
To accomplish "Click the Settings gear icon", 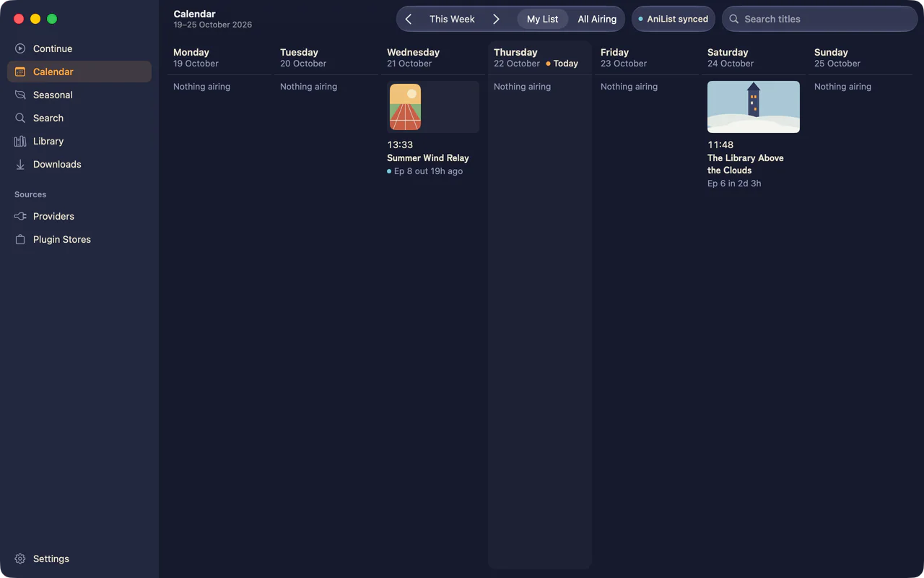I will coord(20,558).
